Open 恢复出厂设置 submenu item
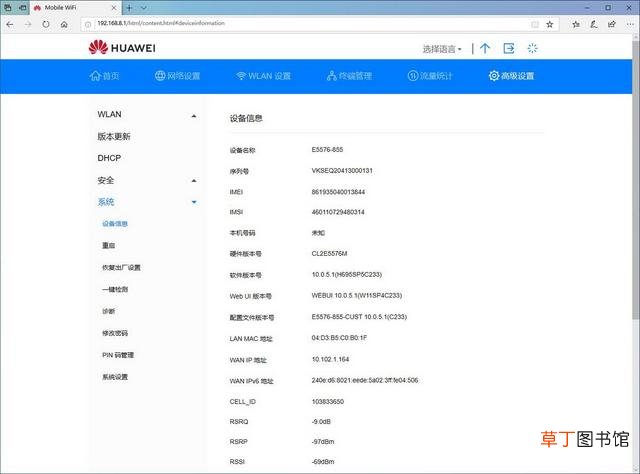640x474 pixels. (x=121, y=267)
